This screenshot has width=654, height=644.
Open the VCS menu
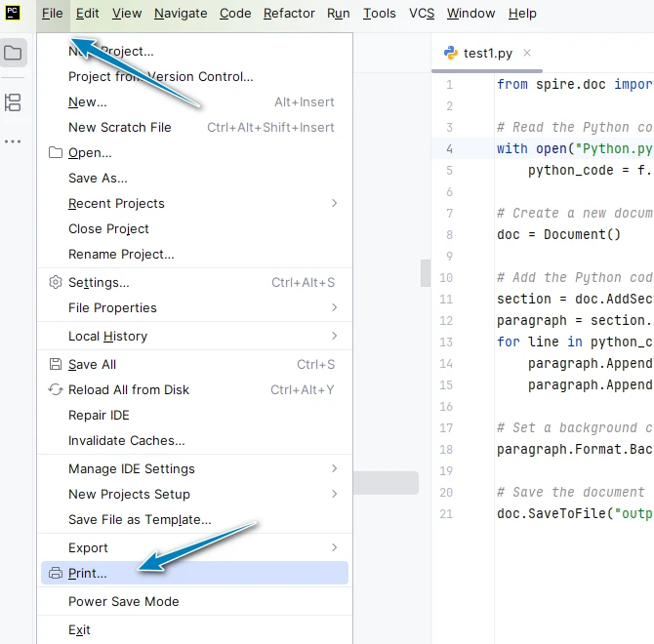coord(422,14)
